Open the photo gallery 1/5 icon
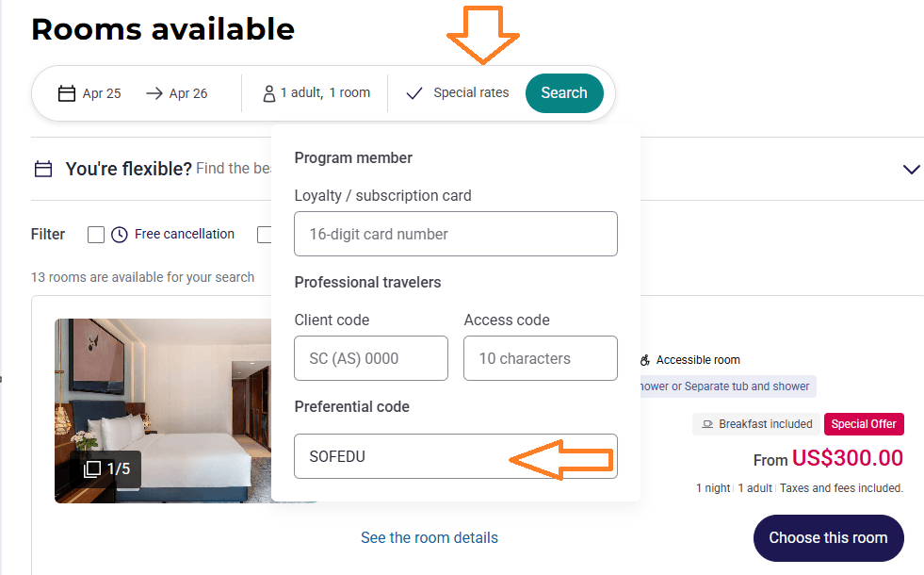The width and height of the screenshot is (924, 575). (92, 468)
